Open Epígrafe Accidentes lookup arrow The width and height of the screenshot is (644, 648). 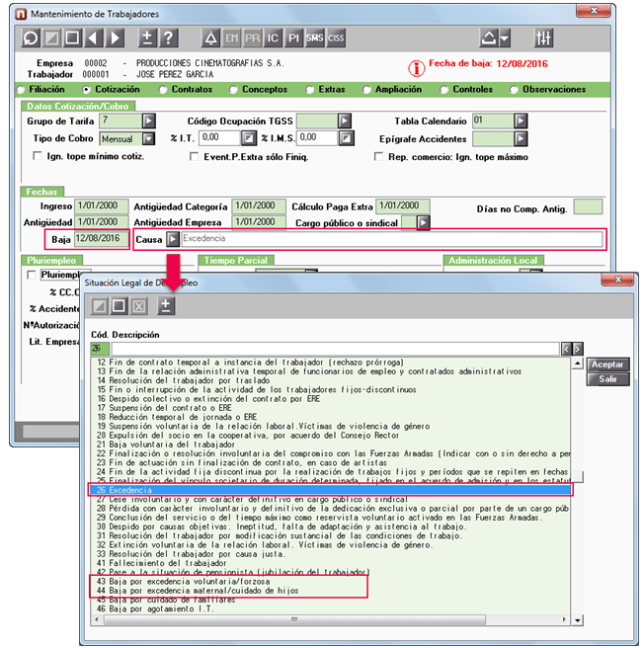click(521, 139)
